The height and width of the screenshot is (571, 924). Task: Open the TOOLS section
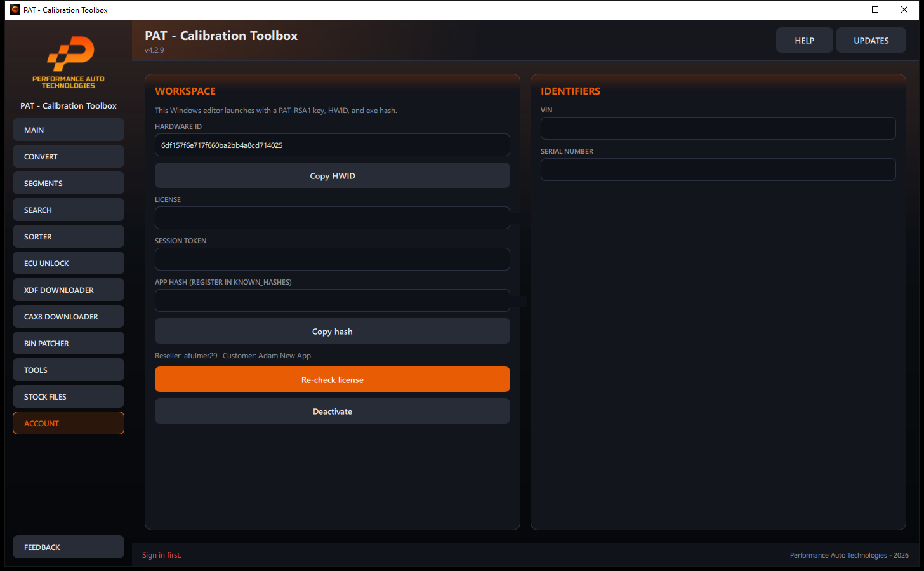click(x=69, y=370)
